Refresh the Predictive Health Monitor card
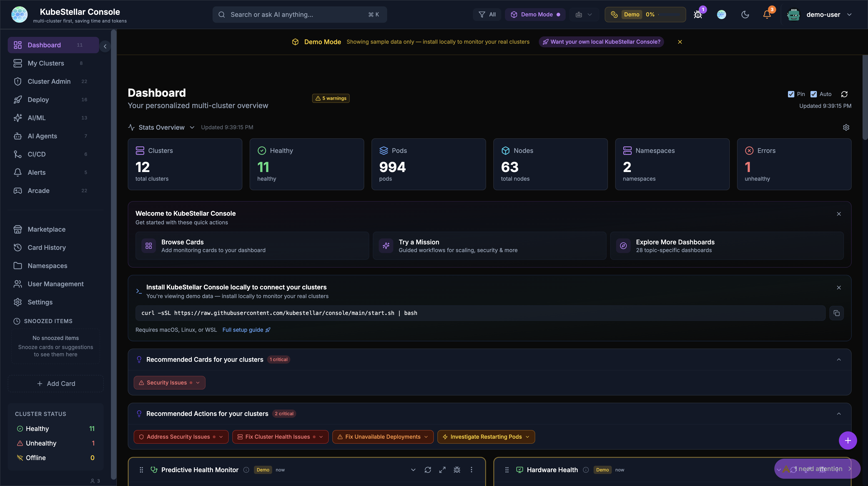This screenshot has width=868, height=486. (x=428, y=470)
